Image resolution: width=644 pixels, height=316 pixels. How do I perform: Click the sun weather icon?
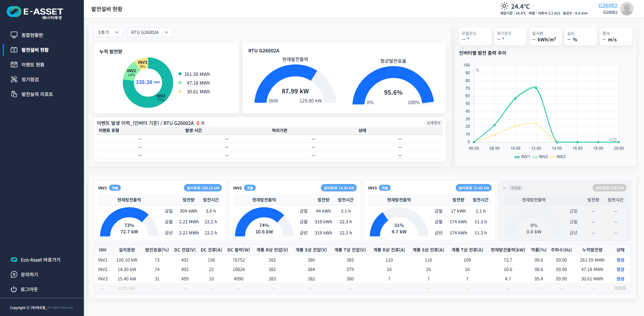[504, 6]
